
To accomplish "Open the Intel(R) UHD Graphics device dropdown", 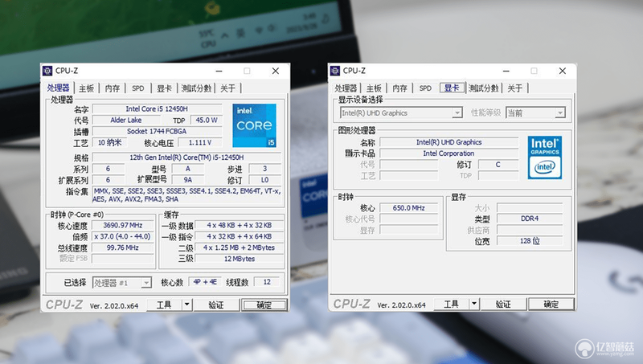I will [457, 112].
